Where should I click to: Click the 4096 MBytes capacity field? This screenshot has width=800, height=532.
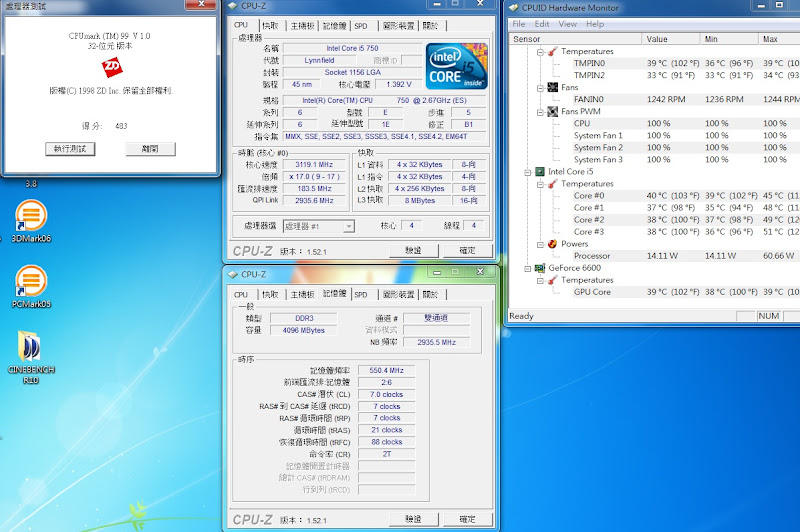coord(304,331)
